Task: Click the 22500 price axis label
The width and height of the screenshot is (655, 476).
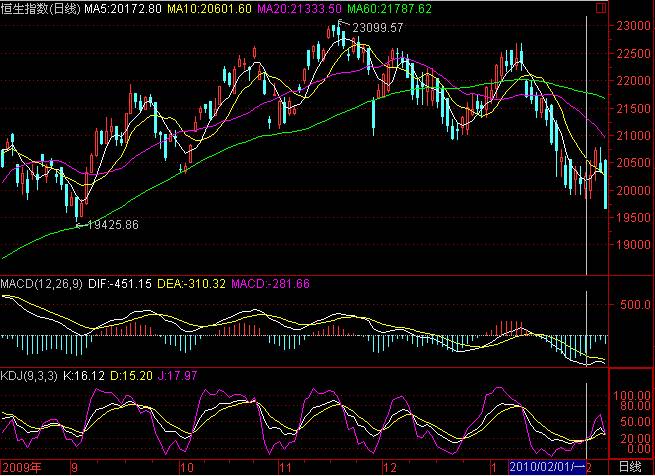Action: [633, 53]
